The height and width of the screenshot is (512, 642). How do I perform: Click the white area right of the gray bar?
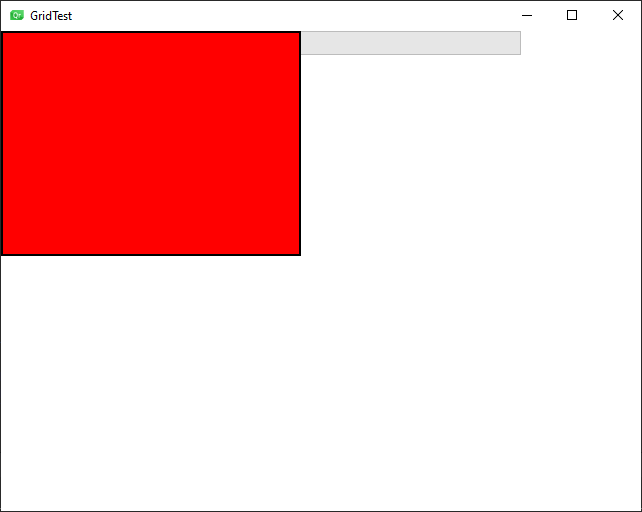(581, 43)
